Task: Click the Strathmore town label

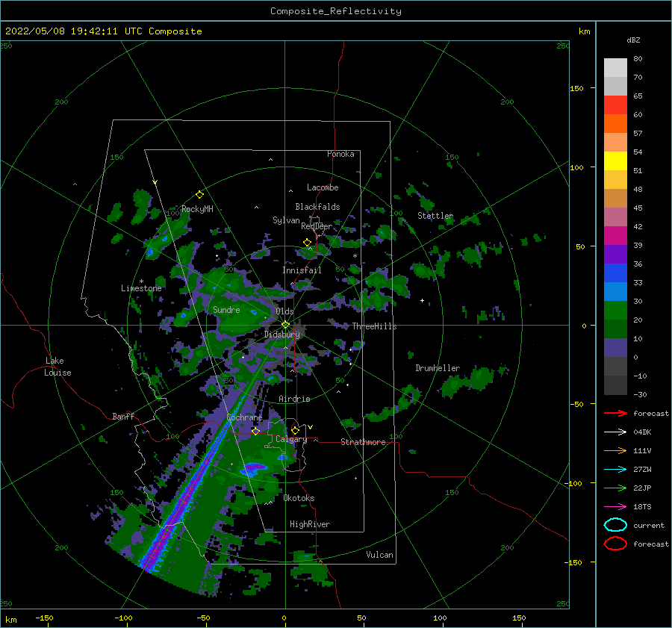Action: click(363, 442)
